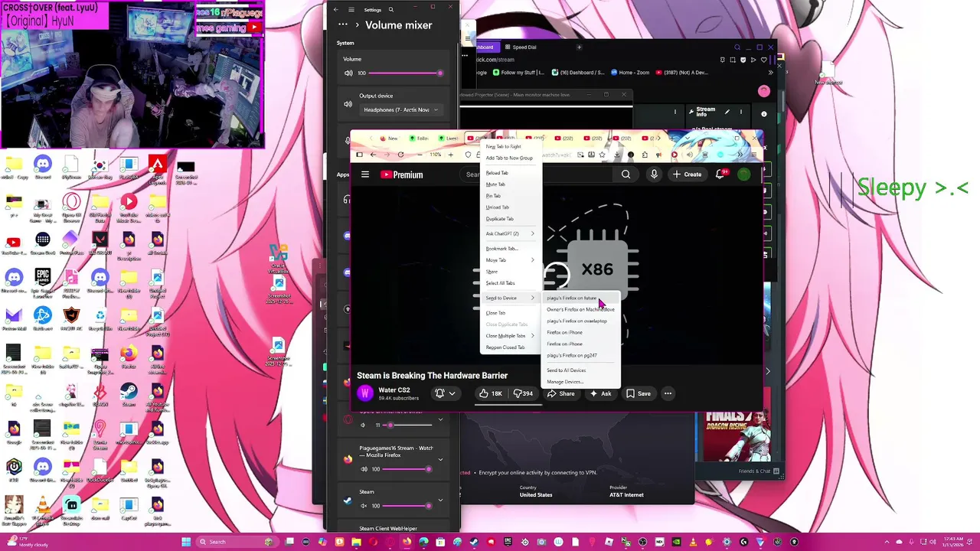Click the breadcrumb ellipsis beside Volume mixer
The image size is (980, 551).
[x=343, y=25]
